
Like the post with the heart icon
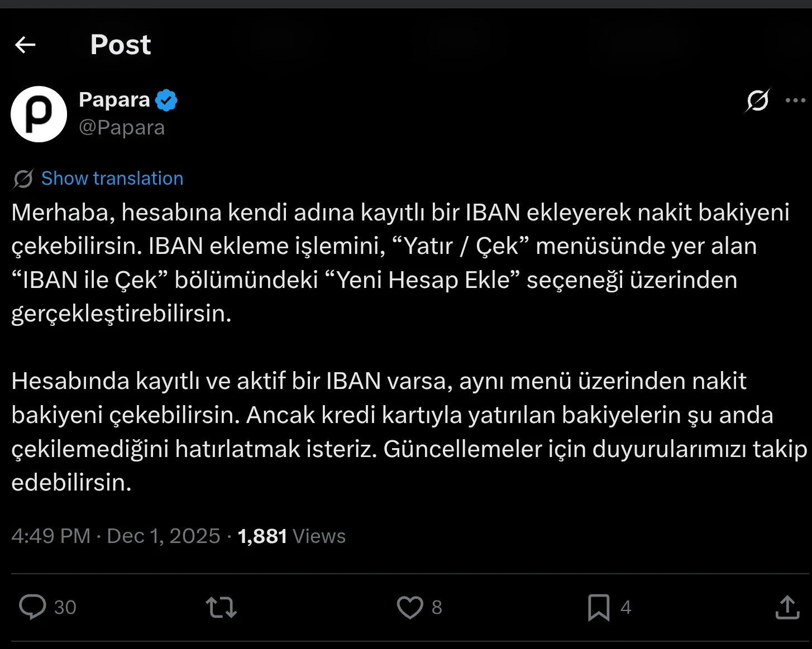point(410,607)
